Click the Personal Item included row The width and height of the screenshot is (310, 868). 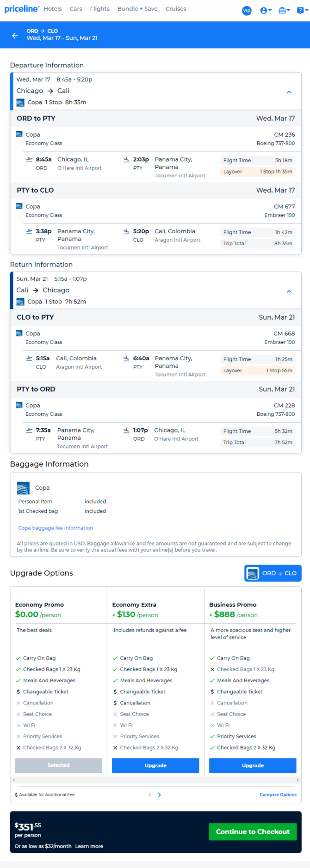tap(62, 501)
